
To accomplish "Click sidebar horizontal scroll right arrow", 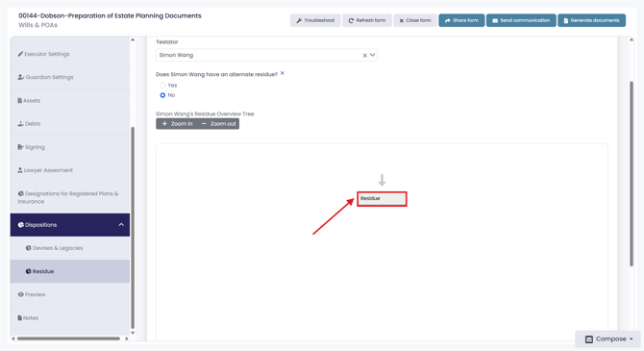I will pyautogui.click(x=127, y=338).
